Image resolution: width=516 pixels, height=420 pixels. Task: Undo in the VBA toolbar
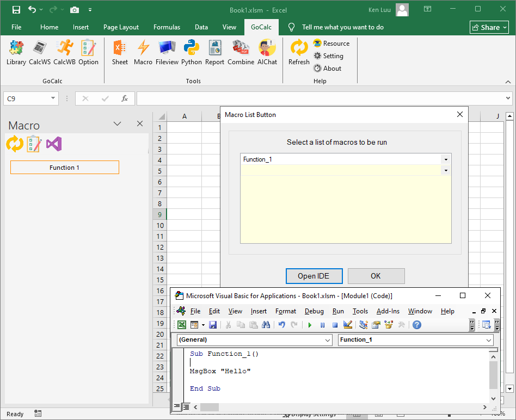(x=282, y=325)
